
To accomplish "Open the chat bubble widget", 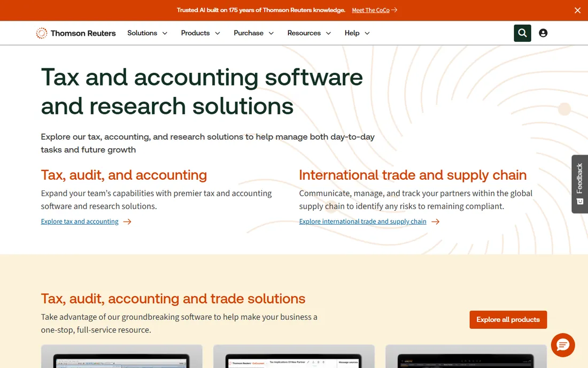I will coord(562,345).
